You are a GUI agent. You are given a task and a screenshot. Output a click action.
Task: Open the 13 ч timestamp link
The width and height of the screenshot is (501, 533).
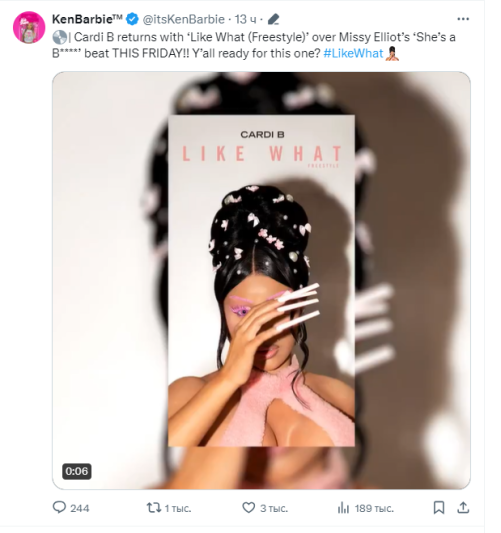click(x=245, y=19)
